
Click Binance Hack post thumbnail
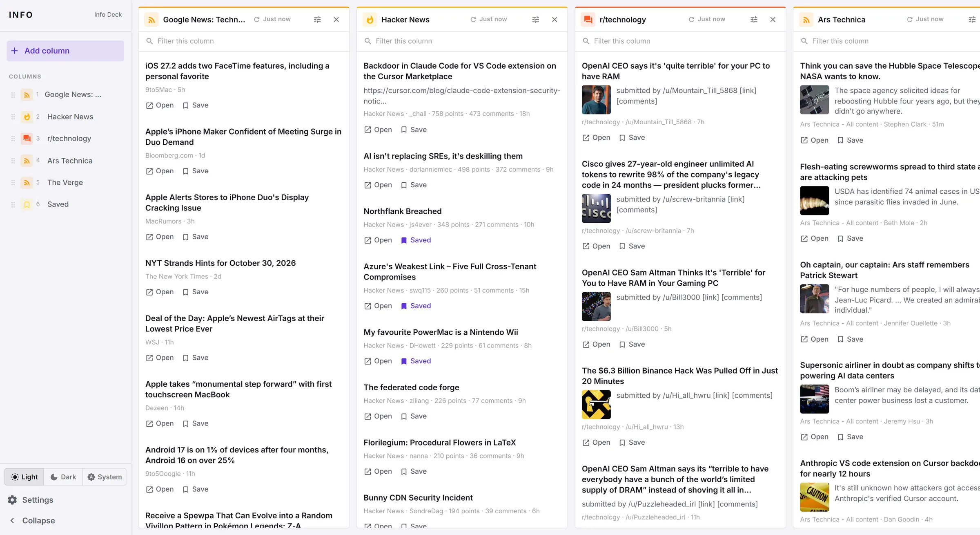click(596, 405)
